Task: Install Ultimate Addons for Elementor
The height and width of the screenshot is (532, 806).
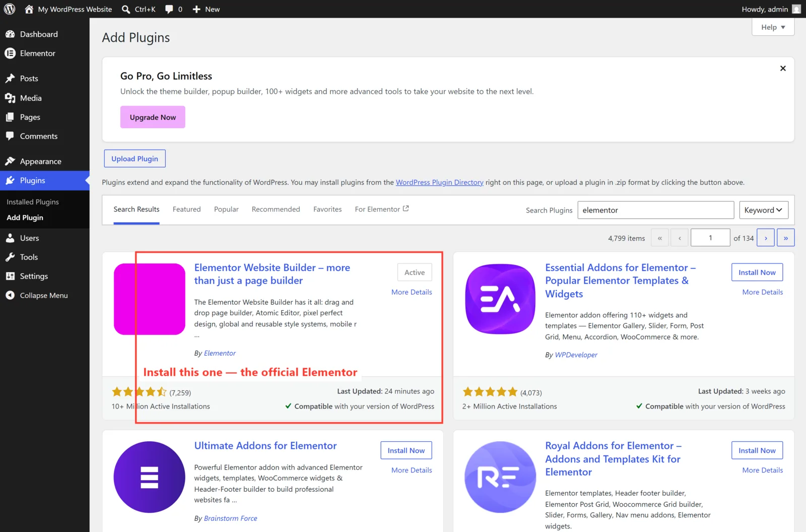Action: click(x=406, y=450)
